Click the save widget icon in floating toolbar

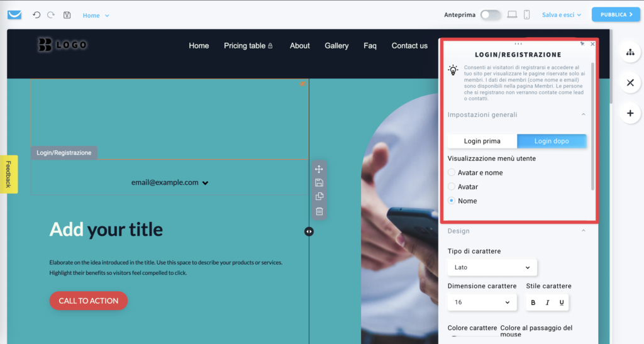pos(319,182)
